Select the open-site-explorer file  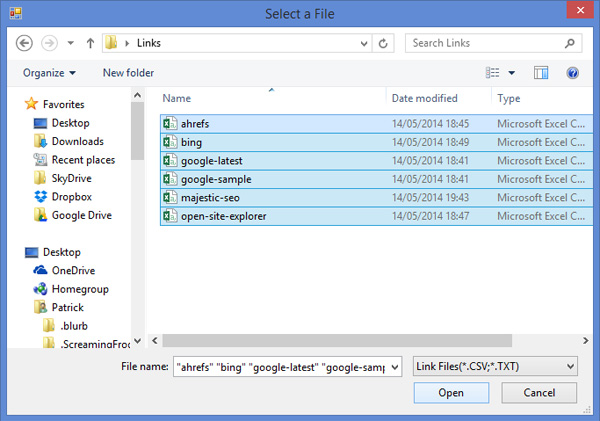click(377, 216)
